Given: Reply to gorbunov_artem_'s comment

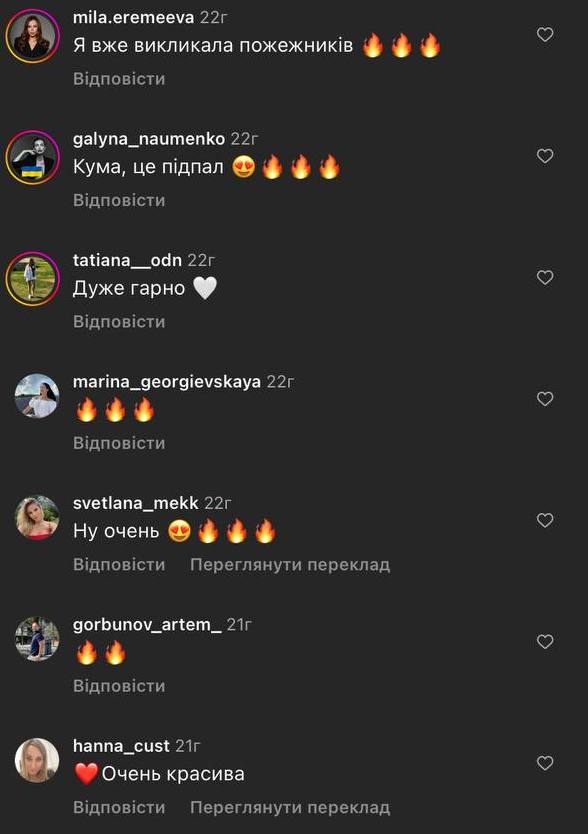Looking at the screenshot, I should [119, 686].
